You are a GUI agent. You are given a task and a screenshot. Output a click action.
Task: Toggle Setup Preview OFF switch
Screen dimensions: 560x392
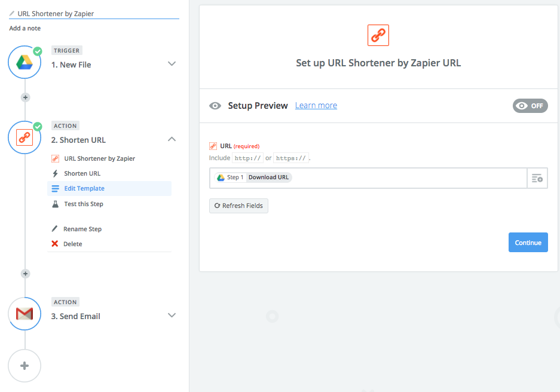pos(530,106)
